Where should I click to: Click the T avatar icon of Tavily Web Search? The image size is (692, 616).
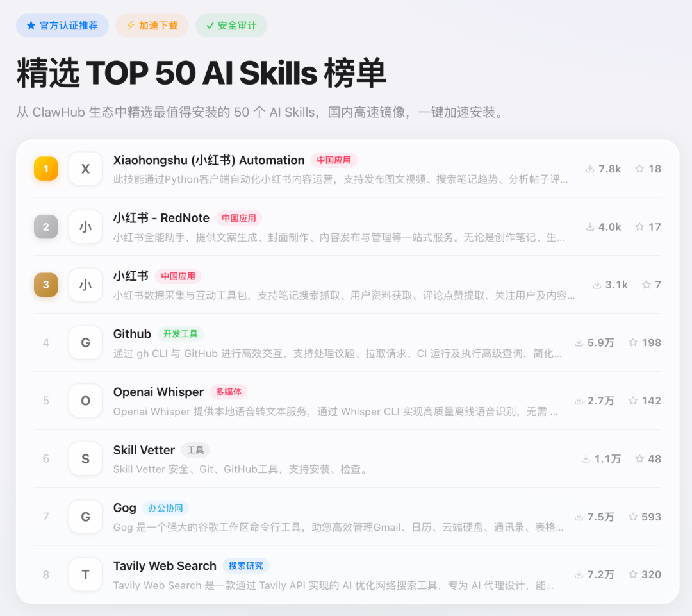coord(85,574)
